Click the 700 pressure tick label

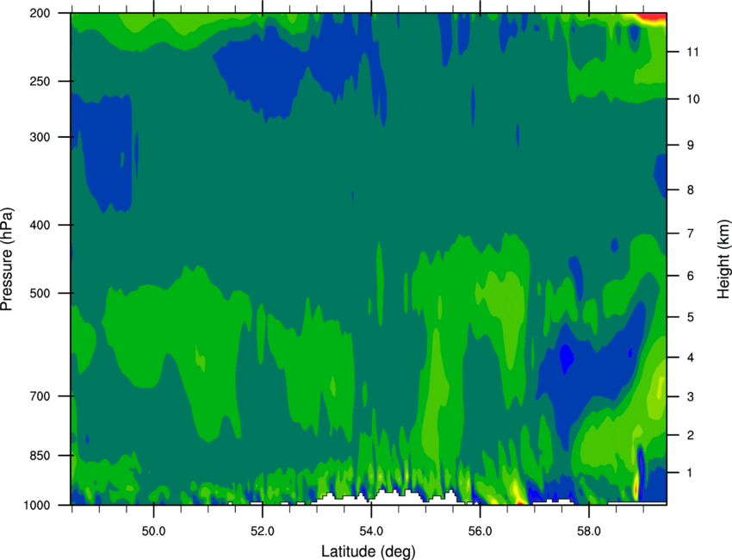(x=40, y=396)
